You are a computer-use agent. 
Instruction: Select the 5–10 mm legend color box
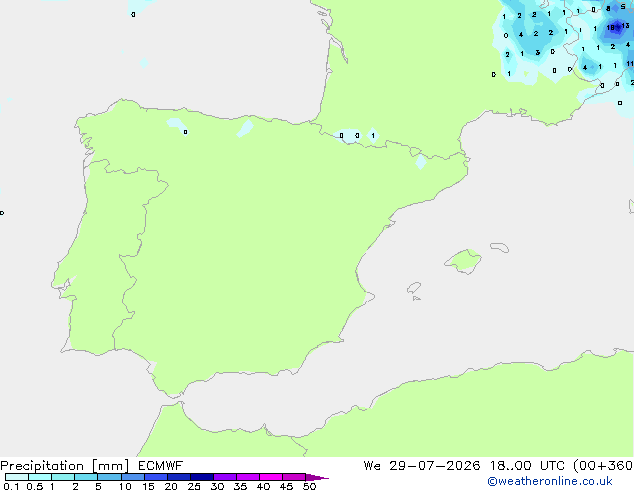tap(109, 477)
